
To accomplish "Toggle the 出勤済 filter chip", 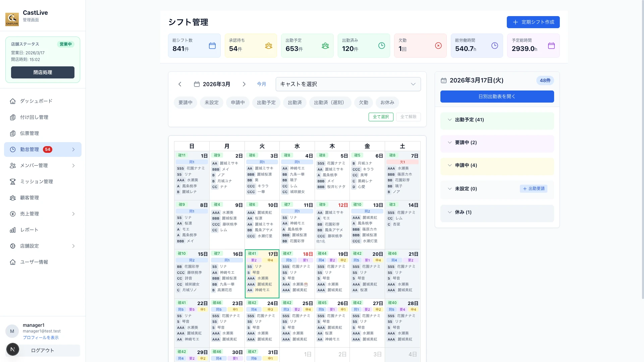I will coord(294,103).
